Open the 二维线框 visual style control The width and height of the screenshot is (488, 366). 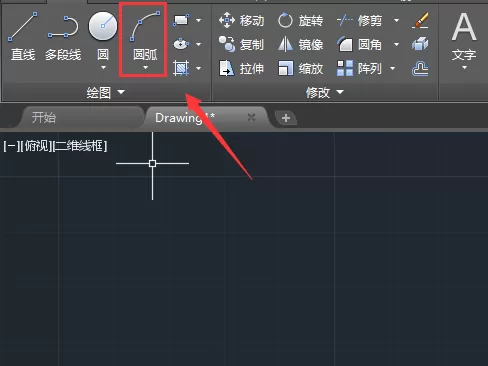tap(80, 146)
